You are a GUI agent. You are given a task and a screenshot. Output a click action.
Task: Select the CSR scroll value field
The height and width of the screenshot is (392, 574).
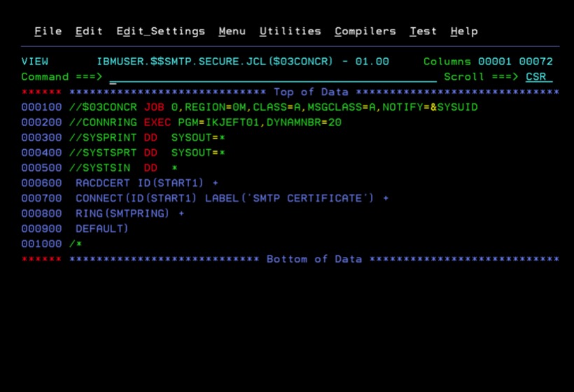tap(539, 77)
